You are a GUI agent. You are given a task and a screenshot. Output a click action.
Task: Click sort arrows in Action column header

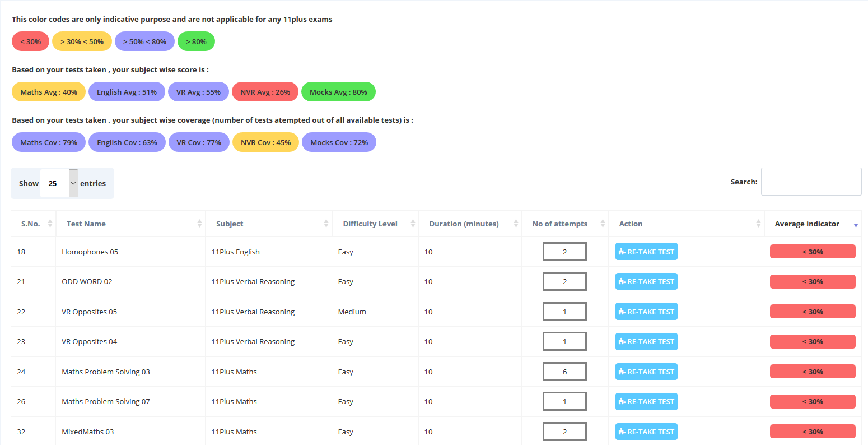click(x=758, y=224)
